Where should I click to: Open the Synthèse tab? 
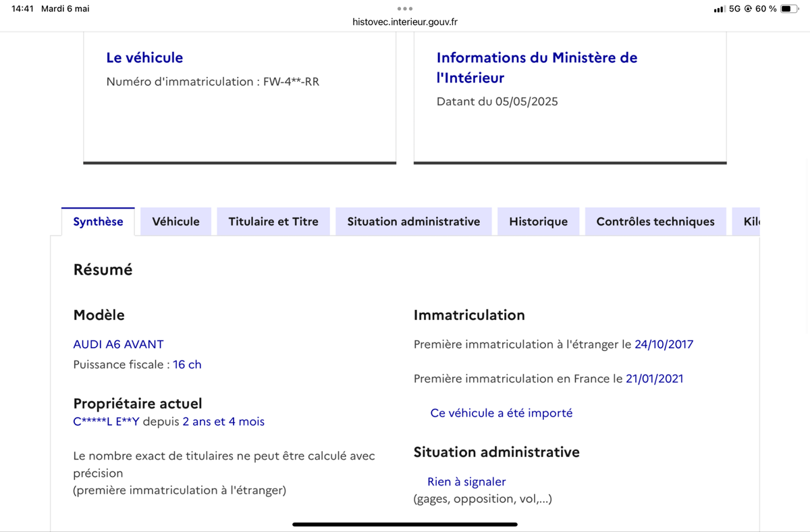pos(98,221)
